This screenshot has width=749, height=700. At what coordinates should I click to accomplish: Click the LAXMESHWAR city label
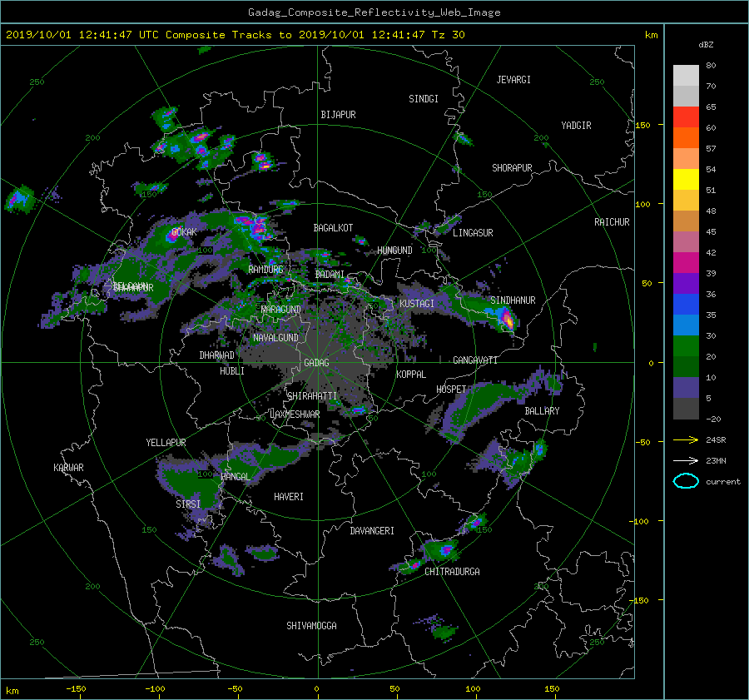[295, 415]
